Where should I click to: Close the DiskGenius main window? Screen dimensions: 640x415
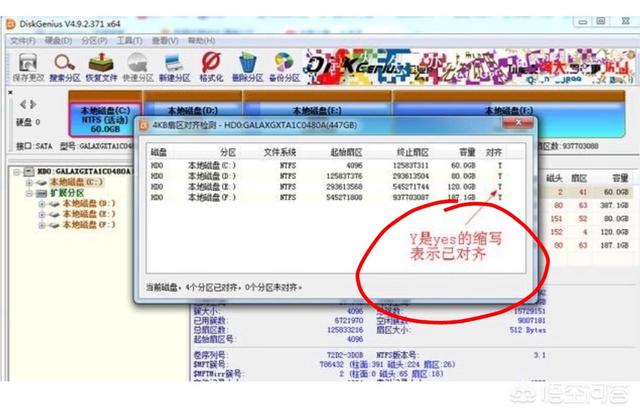tap(625, 21)
